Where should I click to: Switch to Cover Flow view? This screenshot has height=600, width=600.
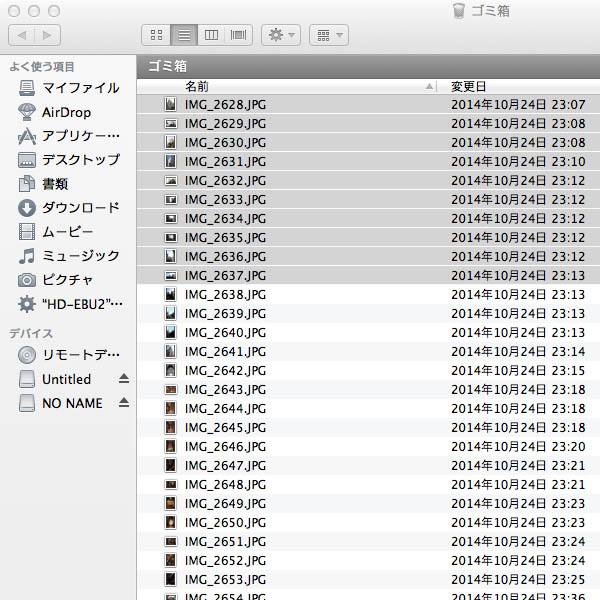tap(239, 35)
